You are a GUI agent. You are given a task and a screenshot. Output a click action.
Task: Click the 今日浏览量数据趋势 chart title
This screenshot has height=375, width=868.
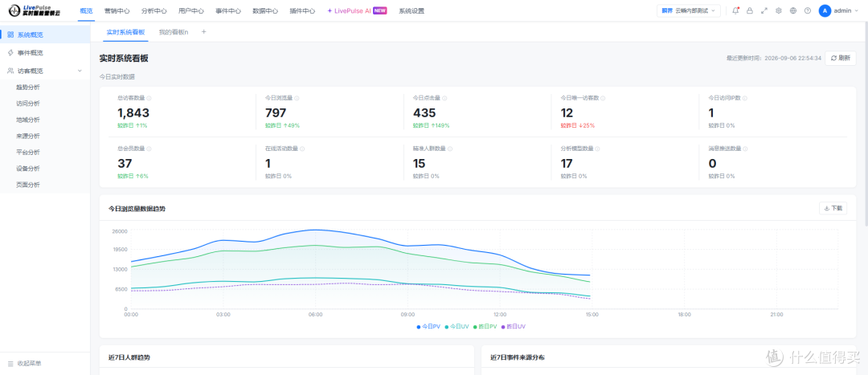click(137, 209)
